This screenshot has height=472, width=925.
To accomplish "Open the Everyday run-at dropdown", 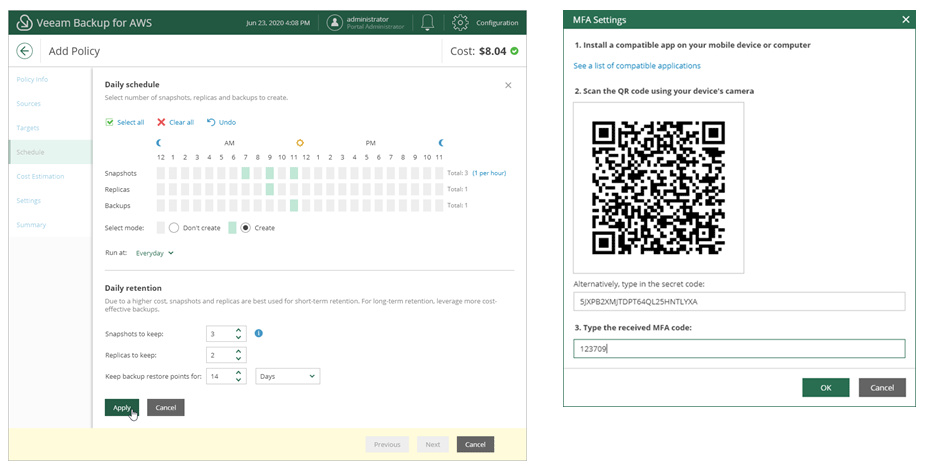I will click(155, 253).
